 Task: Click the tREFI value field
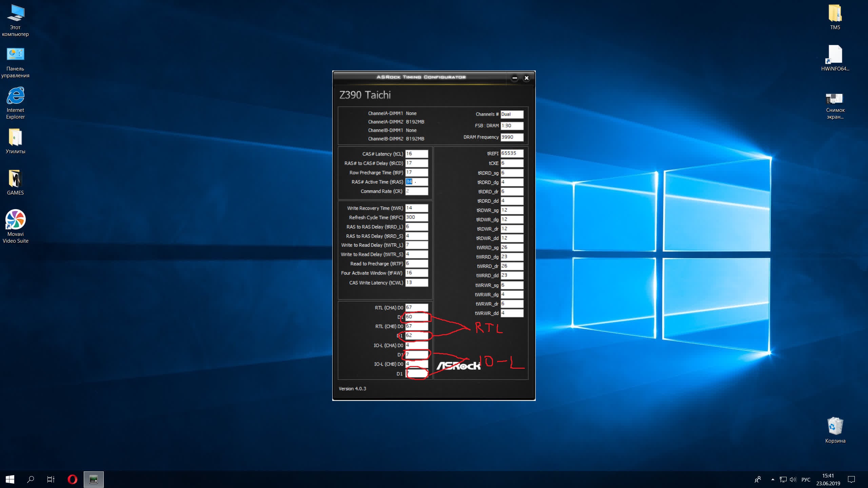[512, 153]
